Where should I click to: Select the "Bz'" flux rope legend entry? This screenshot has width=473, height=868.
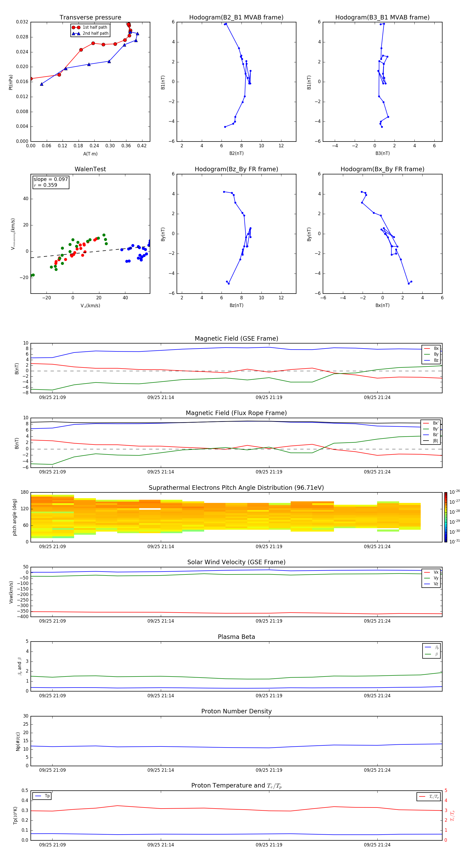click(x=431, y=435)
